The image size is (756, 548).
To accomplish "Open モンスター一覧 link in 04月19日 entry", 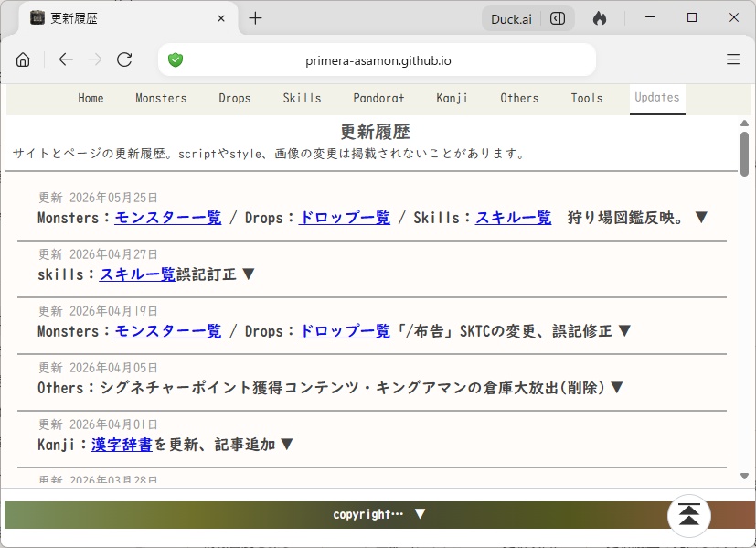I will 168,331.
